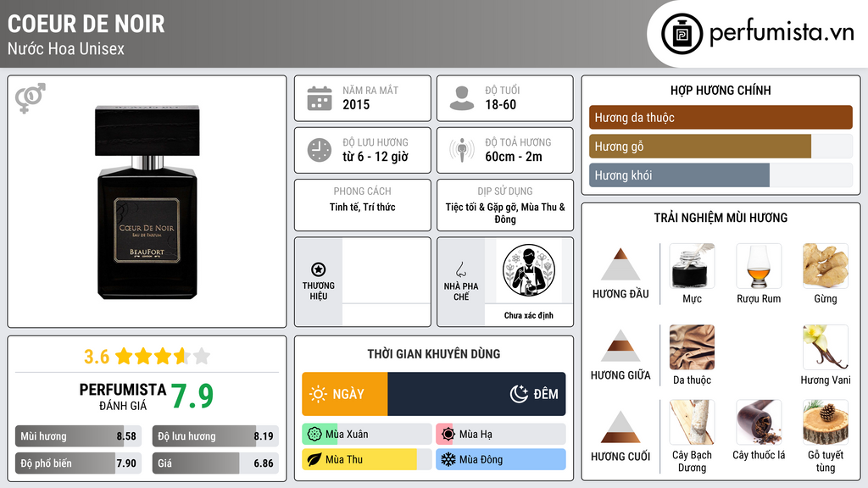This screenshot has width=868, height=488.
Task: Click the nose icon above Nhà pha chế
Action: (x=460, y=269)
